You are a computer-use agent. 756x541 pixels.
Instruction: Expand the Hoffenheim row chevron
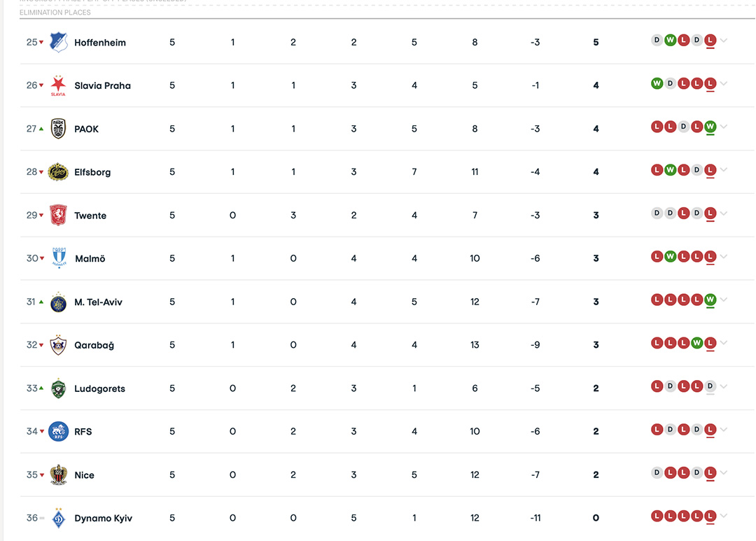click(x=723, y=41)
